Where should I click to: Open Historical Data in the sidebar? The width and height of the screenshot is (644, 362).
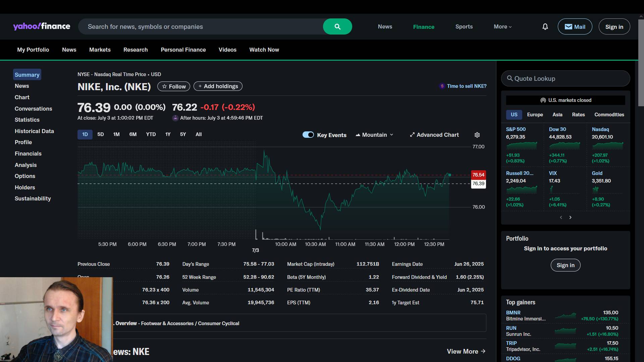tap(34, 131)
